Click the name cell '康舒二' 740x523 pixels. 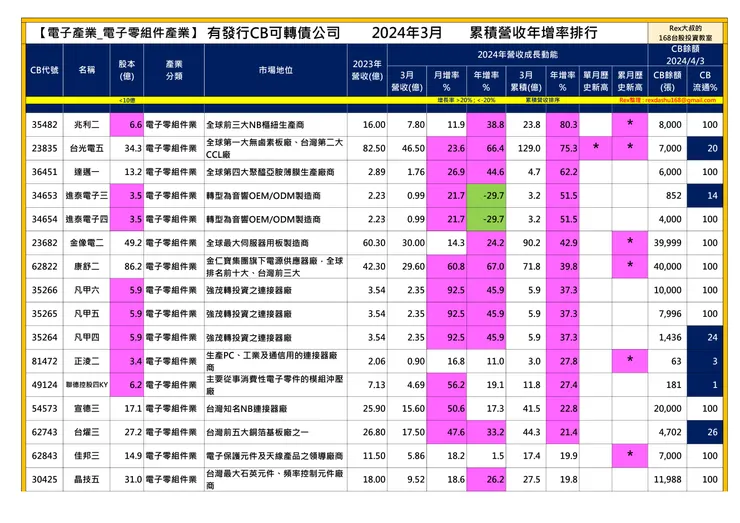pos(87,266)
